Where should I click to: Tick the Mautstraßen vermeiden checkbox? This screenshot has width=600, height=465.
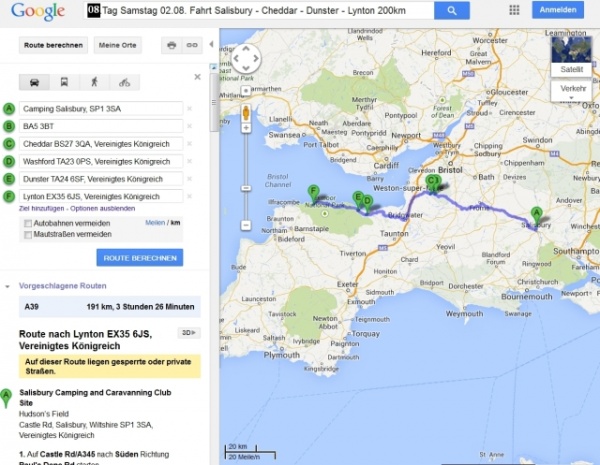click(27, 234)
